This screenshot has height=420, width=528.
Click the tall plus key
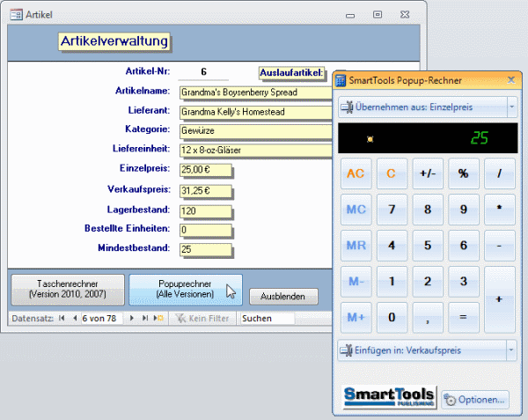pyautogui.click(x=500, y=299)
